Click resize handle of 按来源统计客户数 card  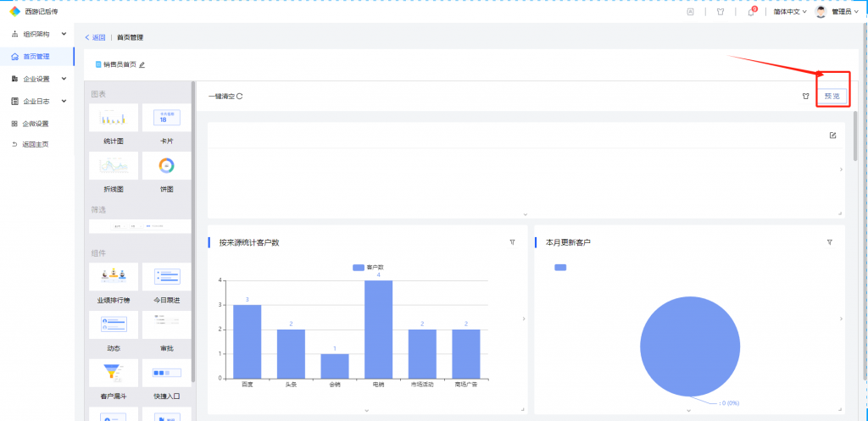(522, 409)
